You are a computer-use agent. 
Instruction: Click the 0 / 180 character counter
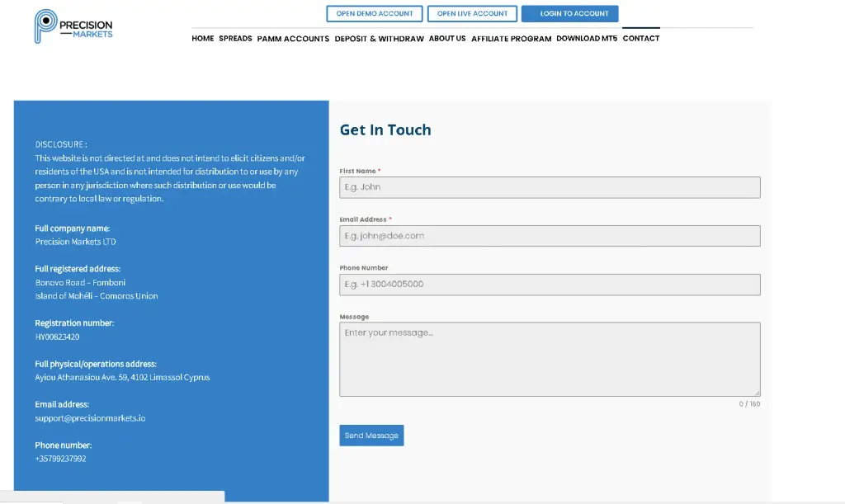pyautogui.click(x=749, y=404)
